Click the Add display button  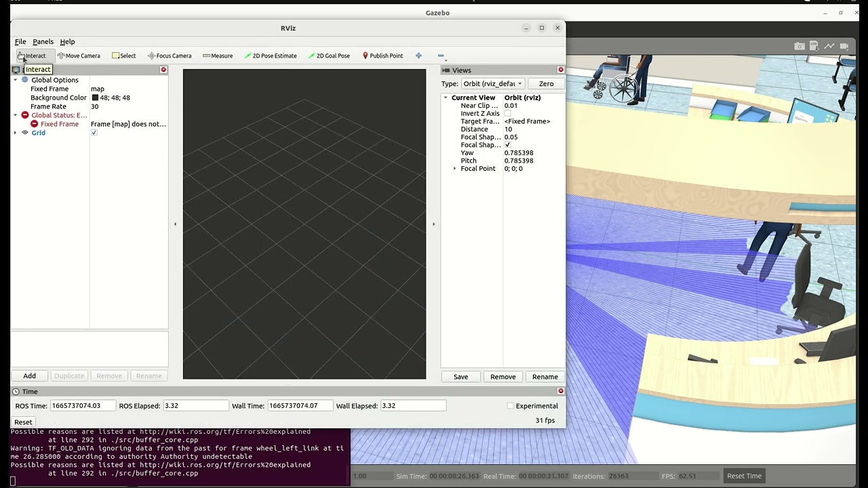(30, 375)
